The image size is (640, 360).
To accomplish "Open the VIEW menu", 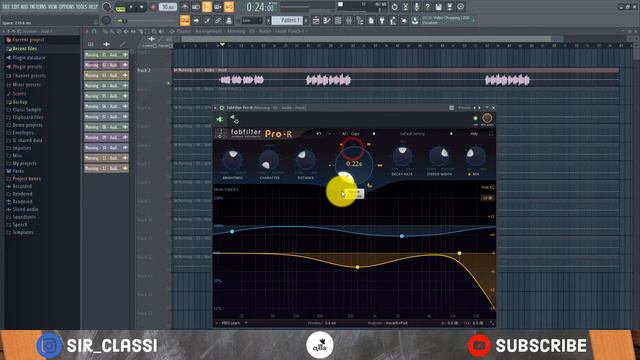I will (x=53, y=7).
